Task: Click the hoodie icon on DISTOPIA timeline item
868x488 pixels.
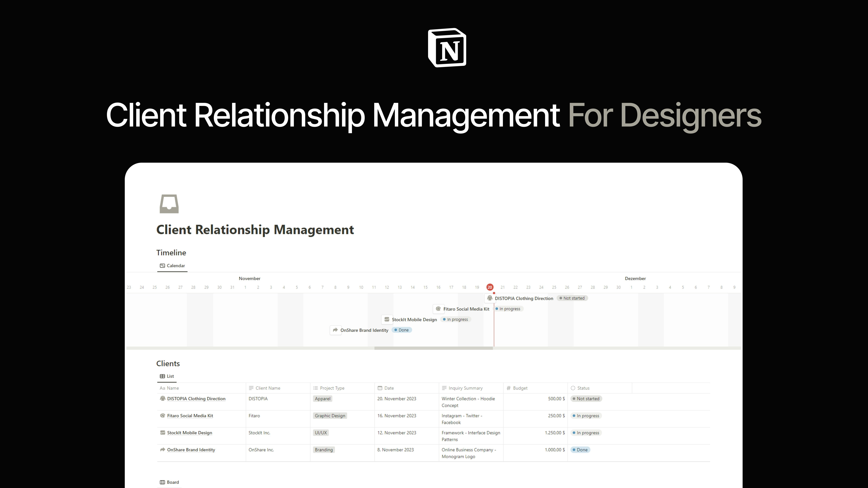Action: [490, 298]
